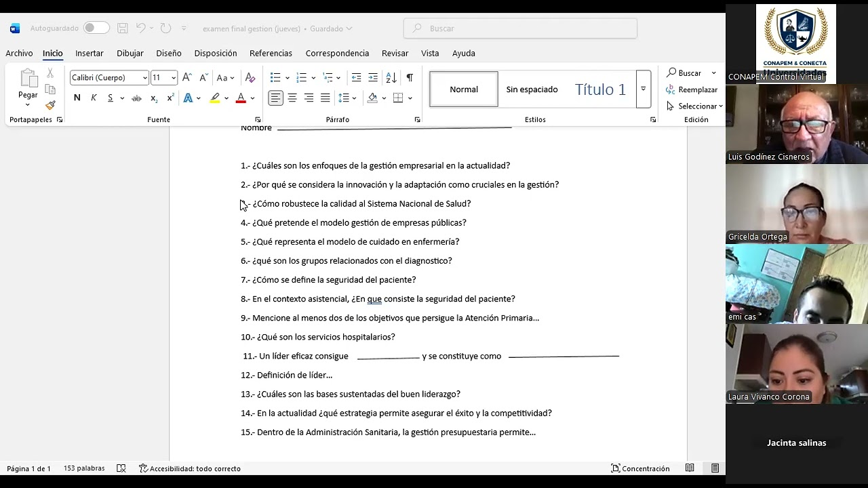Click the Clear Formatting icon
Screen dimensions: 868x488
250,77
